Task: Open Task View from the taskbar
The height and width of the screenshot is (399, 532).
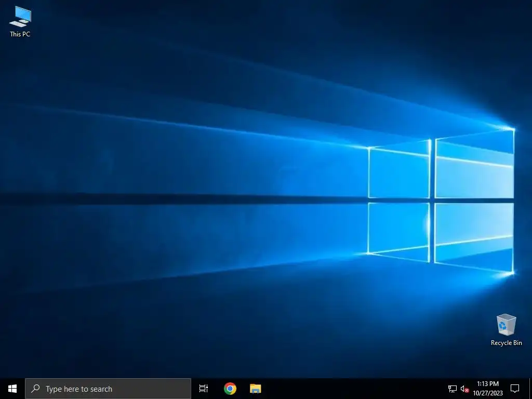Action: pos(204,389)
